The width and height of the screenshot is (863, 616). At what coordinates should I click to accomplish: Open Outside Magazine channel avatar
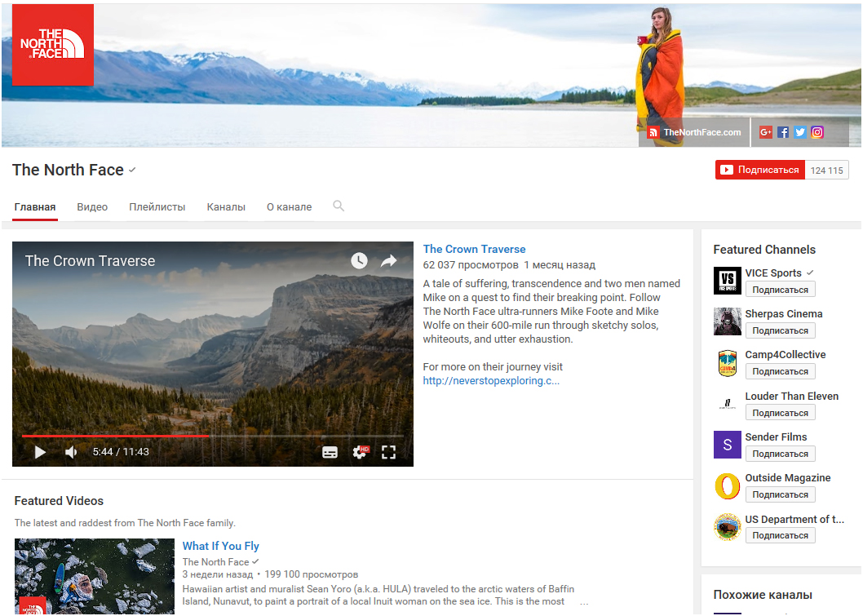click(x=727, y=486)
